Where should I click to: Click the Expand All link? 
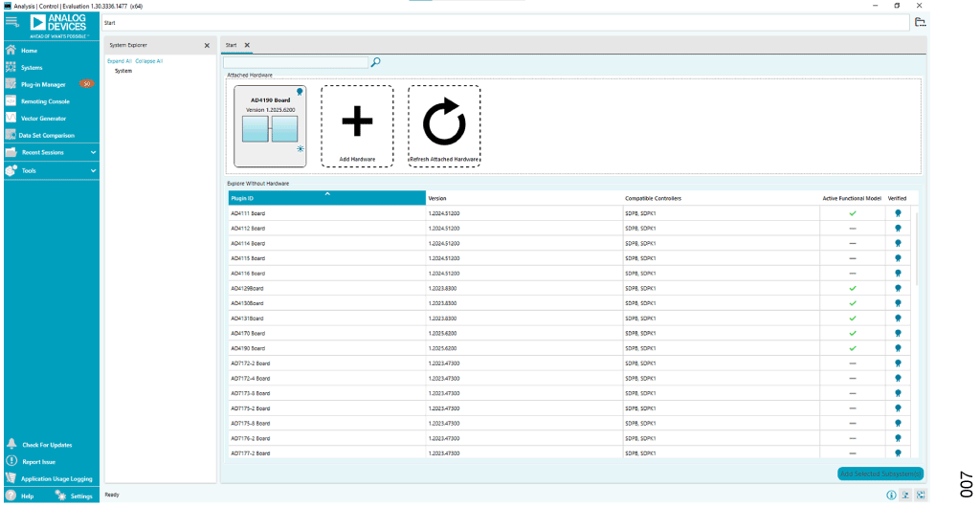(x=119, y=60)
